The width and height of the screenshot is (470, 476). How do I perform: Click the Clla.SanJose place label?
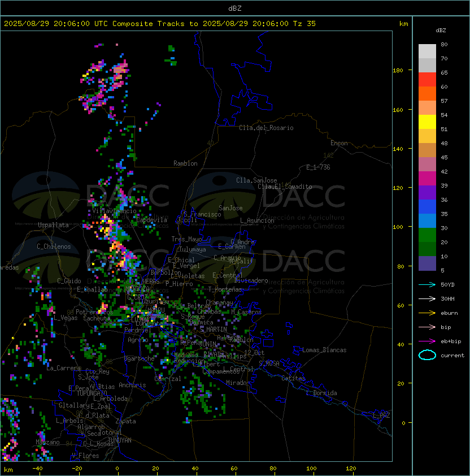click(256, 180)
